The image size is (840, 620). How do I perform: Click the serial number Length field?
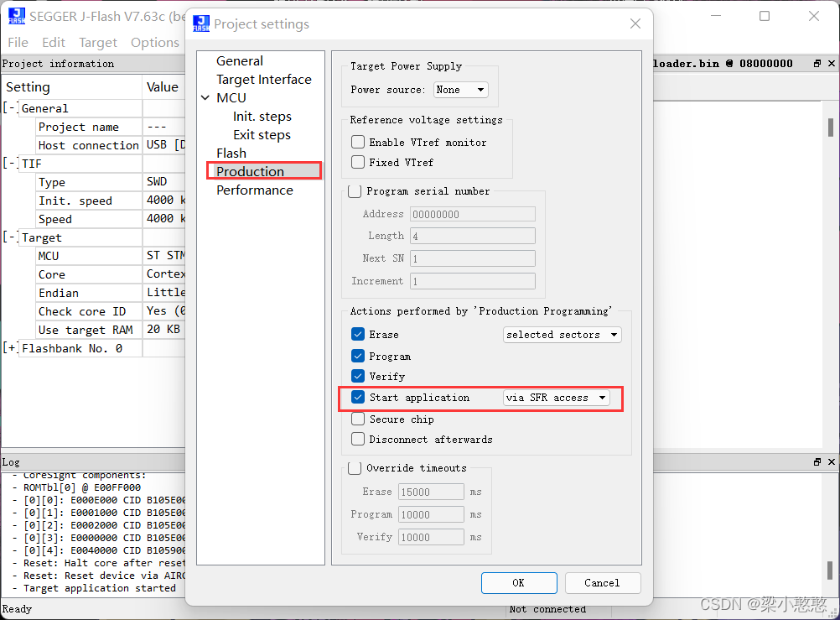pyautogui.click(x=473, y=236)
